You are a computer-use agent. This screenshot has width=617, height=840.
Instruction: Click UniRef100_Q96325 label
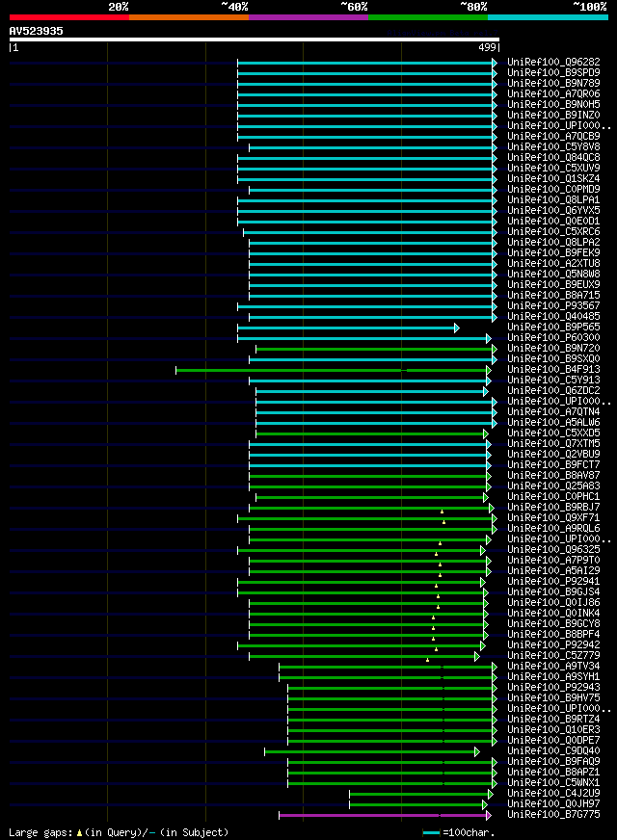point(553,550)
